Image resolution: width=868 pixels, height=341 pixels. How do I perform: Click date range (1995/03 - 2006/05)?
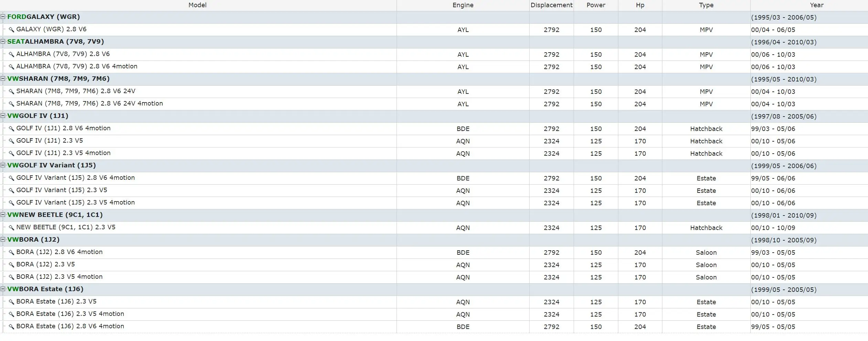(784, 18)
